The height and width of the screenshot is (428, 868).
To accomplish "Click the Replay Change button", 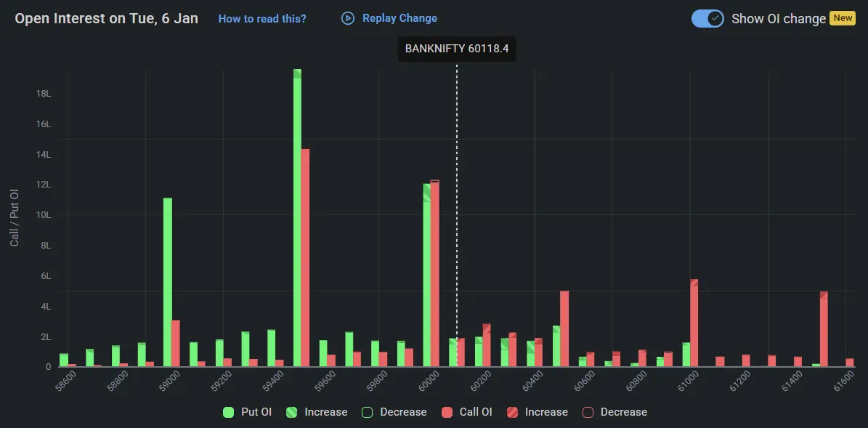I will click(390, 18).
